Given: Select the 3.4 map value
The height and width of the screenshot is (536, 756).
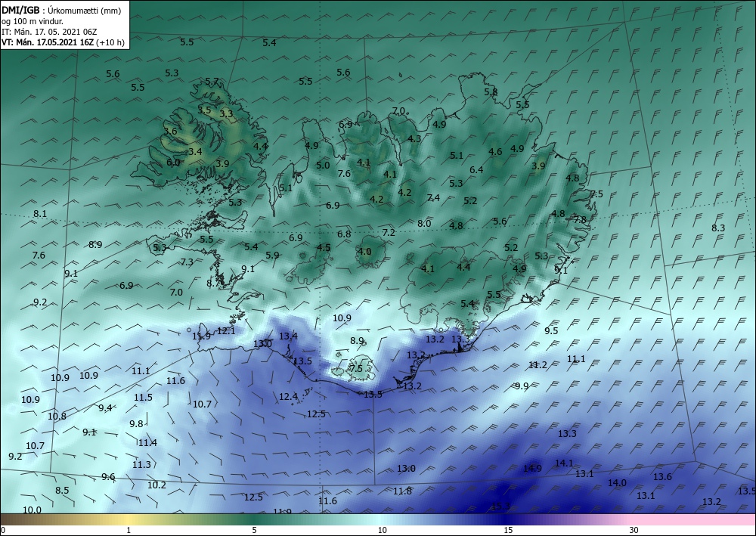Looking at the screenshot, I should (195, 152).
